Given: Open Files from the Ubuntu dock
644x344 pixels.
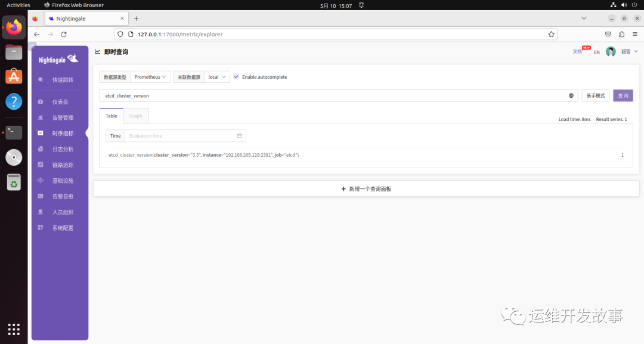Looking at the screenshot, I should click(14, 52).
